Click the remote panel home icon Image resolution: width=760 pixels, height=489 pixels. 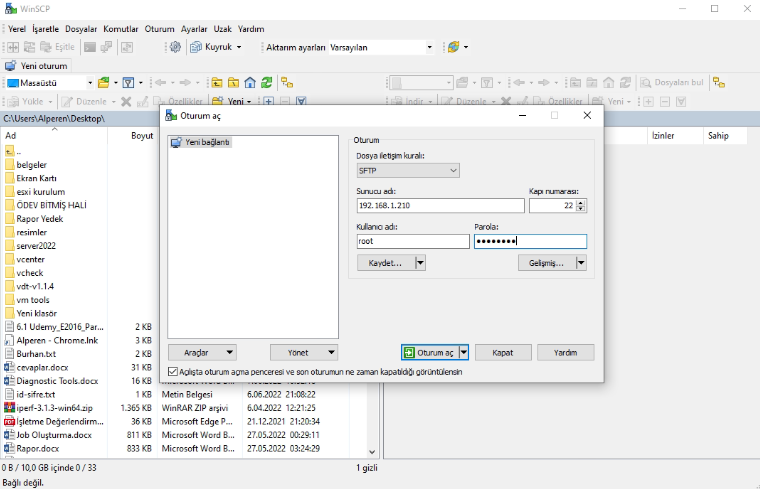[x=609, y=83]
